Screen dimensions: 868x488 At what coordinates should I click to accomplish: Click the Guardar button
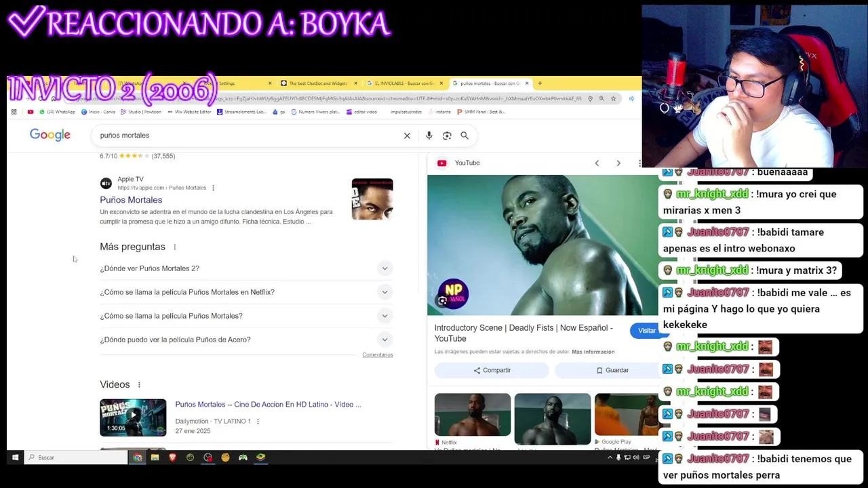click(612, 371)
